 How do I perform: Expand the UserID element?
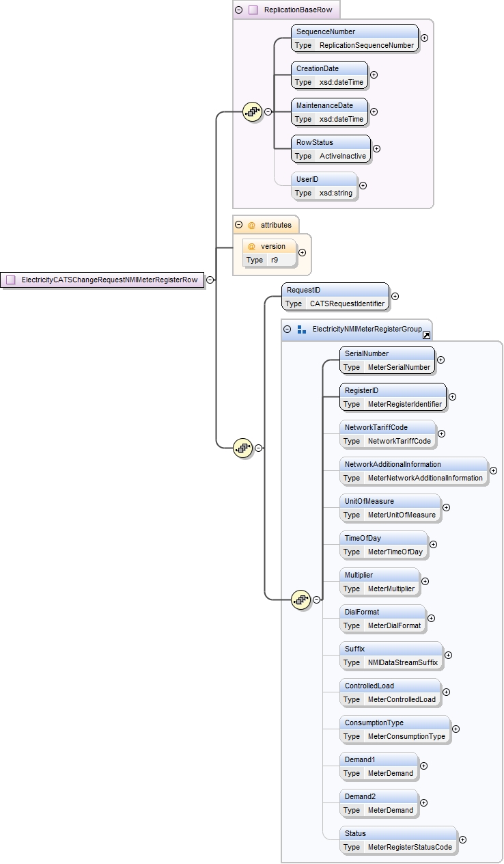point(363,186)
